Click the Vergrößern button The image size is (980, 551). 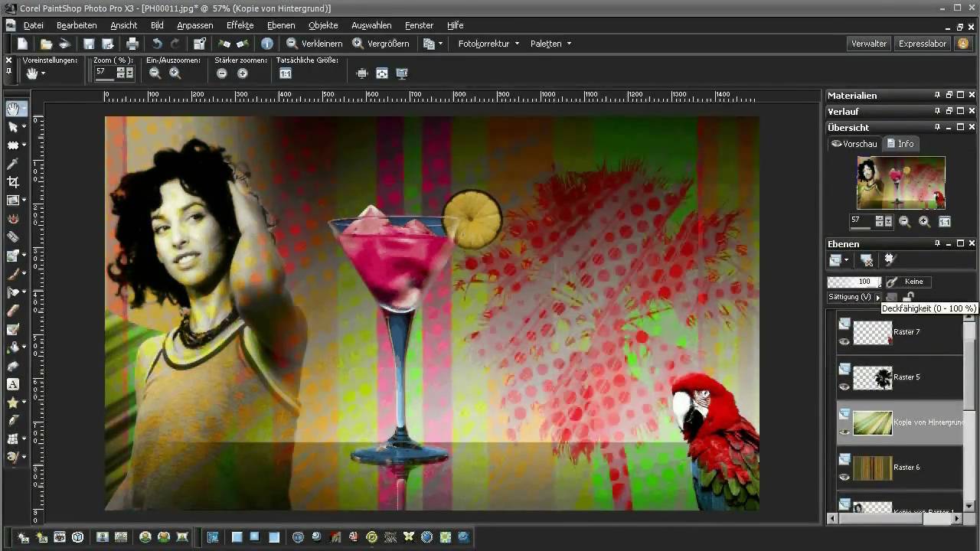point(381,44)
